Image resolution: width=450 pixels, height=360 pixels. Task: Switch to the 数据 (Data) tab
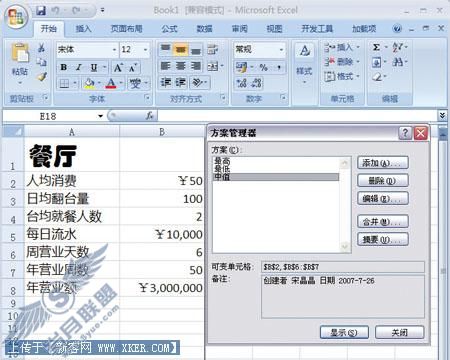click(204, 29)
